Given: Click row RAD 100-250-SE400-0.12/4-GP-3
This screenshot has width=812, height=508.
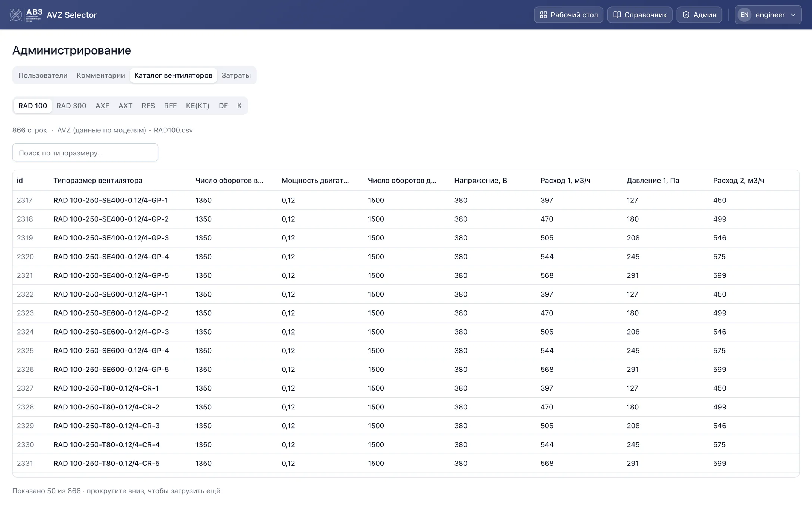Looking at the screenshot, I should [x=406, y=238].
